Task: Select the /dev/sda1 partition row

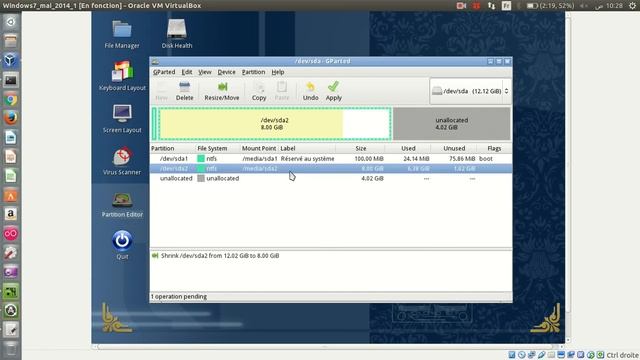Action: [331, 158]
